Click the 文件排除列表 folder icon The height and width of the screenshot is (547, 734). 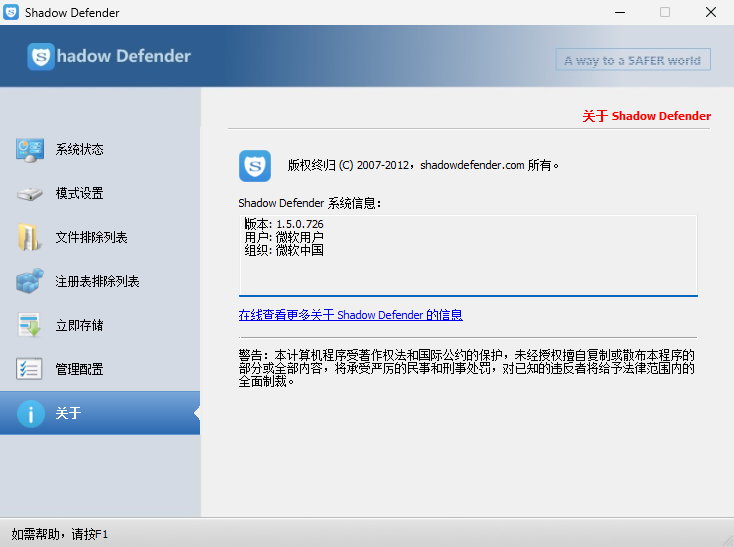tap(29, 237)
